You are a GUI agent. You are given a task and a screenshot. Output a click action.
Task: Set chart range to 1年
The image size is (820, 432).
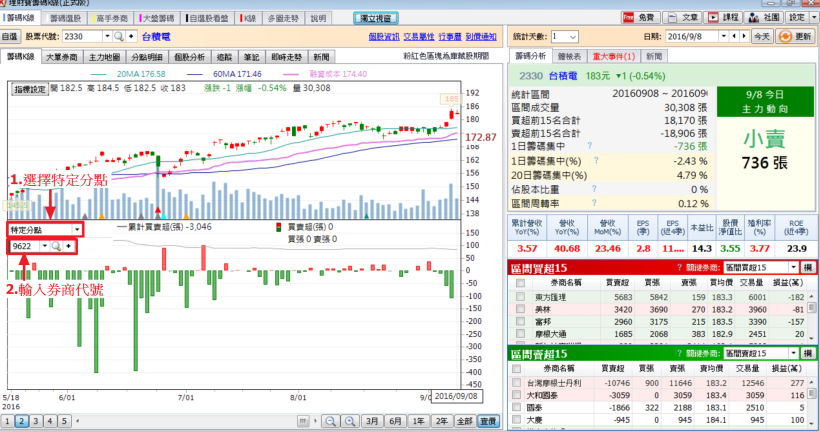[x=418, y=421]
